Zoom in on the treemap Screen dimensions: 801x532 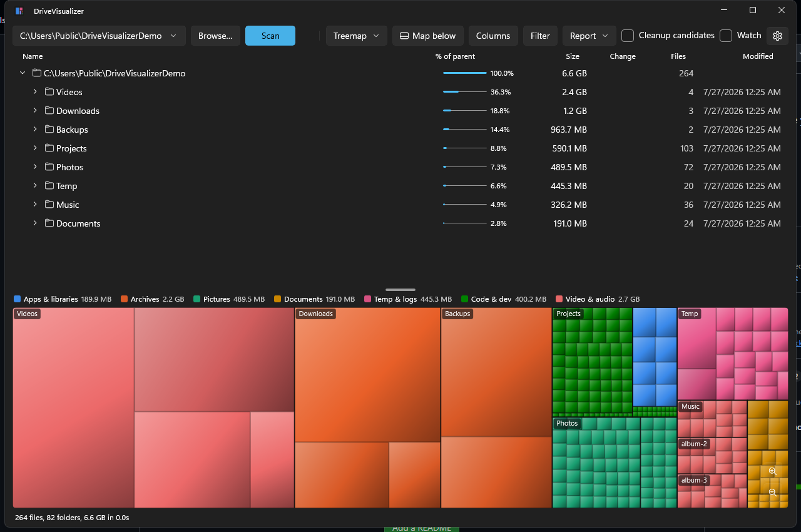coord(773,471)
